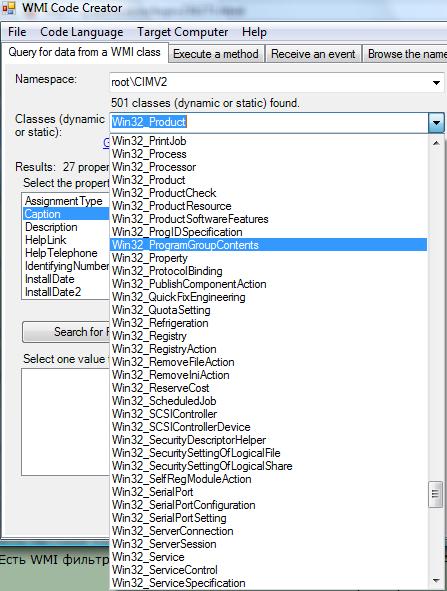Open the Namespace dropdown arrow
447x591 pixels.
(x=436, y=83)
